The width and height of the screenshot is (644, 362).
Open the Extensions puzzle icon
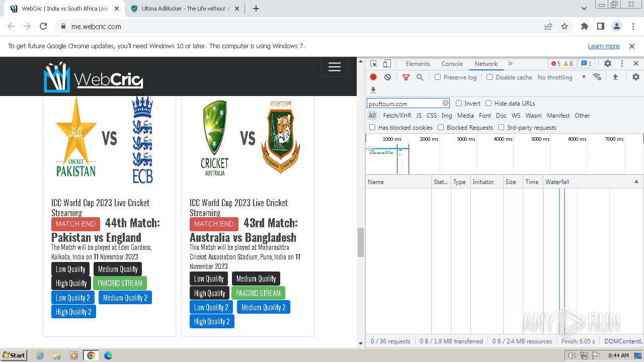pyautogui.click(x=585, y=27)
